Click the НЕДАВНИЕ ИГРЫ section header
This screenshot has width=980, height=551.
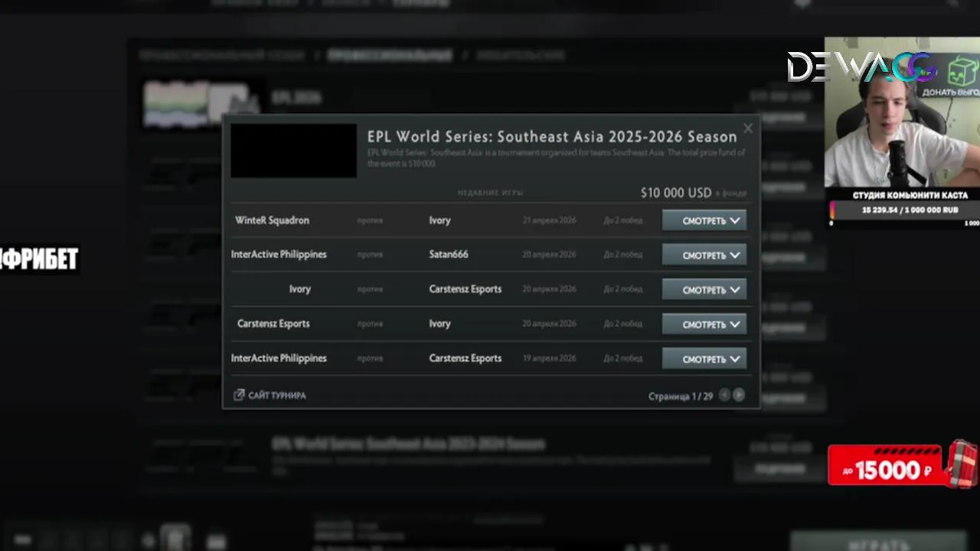[x=490, y=193]
